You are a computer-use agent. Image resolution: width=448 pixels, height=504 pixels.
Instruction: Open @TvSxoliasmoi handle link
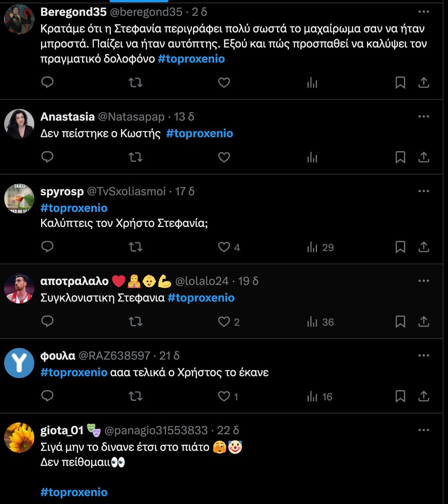pos(127,191)
